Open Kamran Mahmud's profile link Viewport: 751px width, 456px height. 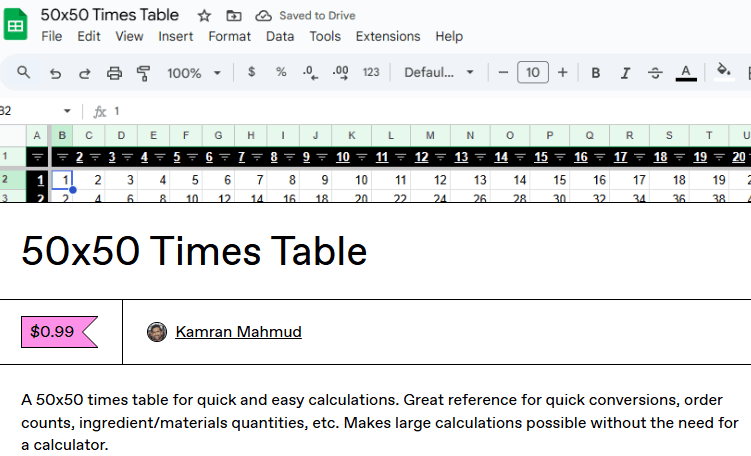tap(238, 332)
